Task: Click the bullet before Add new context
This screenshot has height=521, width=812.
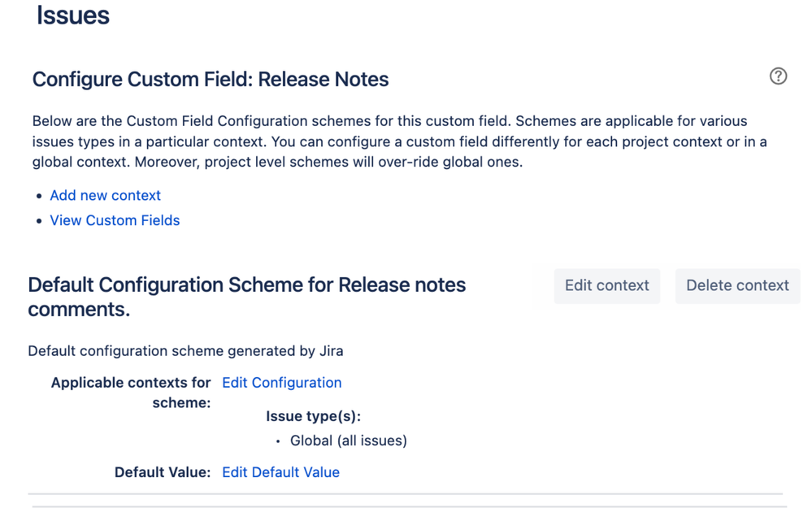Action: coord(39,196)
